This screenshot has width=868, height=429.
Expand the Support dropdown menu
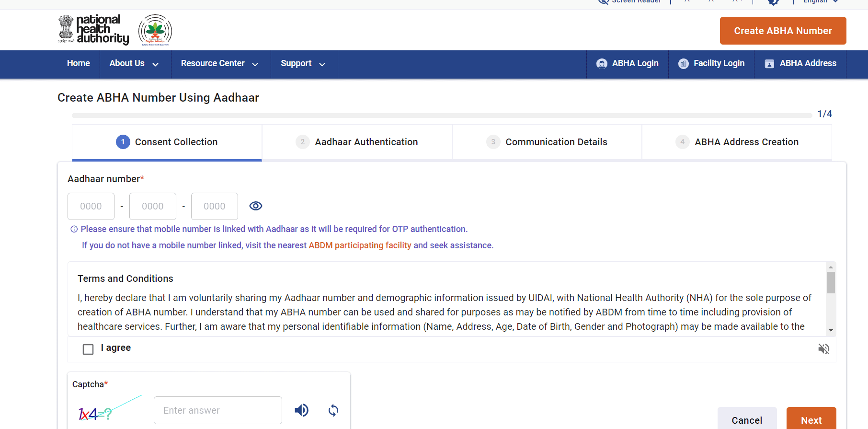303,63
